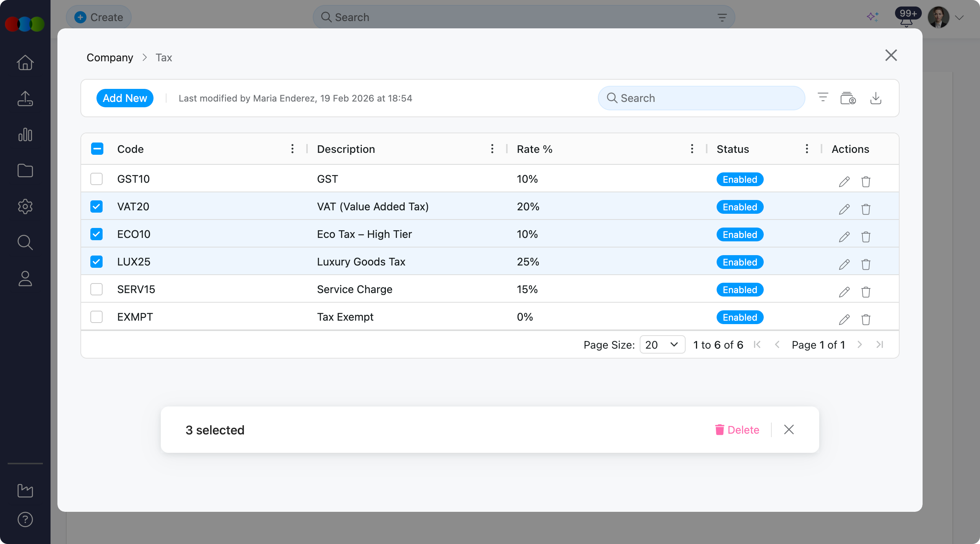Screen dimensions: 980x544
Task: Click the Add New button
Action: coord(125,98)
